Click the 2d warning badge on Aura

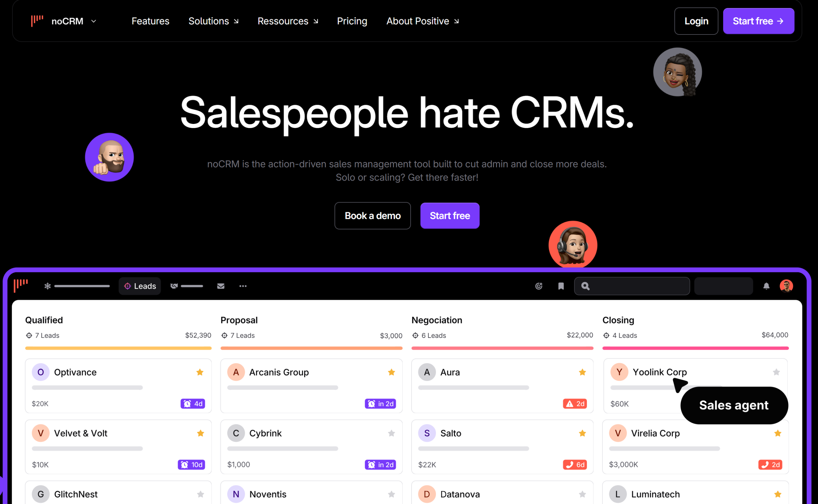click(575, 404)
